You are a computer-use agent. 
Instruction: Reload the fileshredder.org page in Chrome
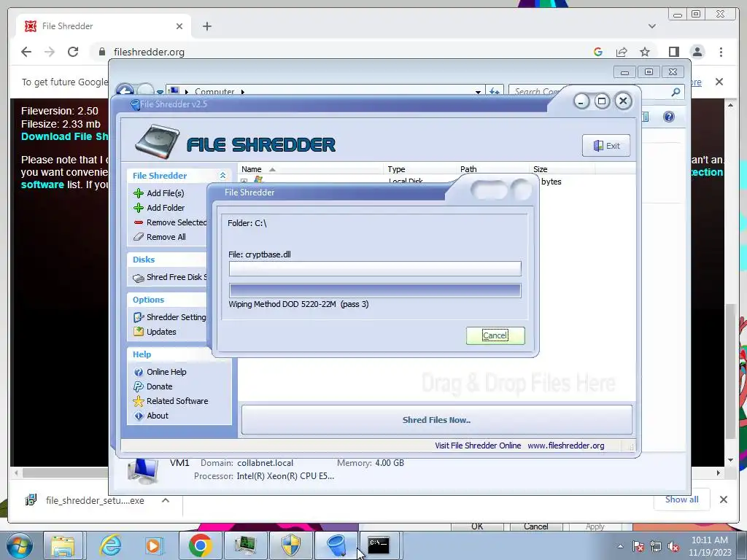73,52
